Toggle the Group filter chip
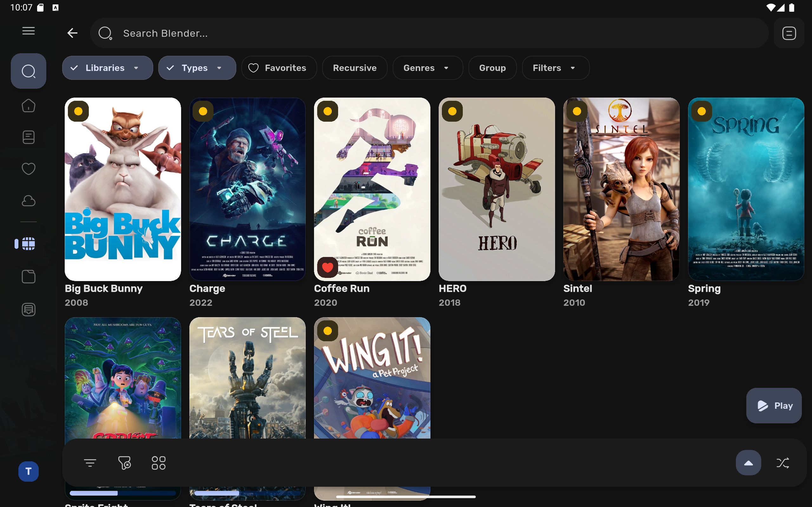The height and width of the screenshot is (507, 812). point(492,68)
